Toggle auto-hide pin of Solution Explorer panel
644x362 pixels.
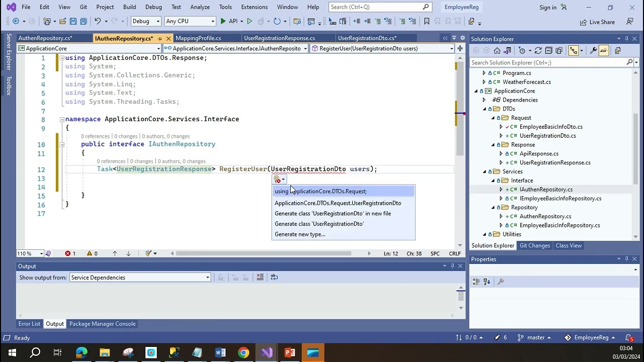[626, 39]
